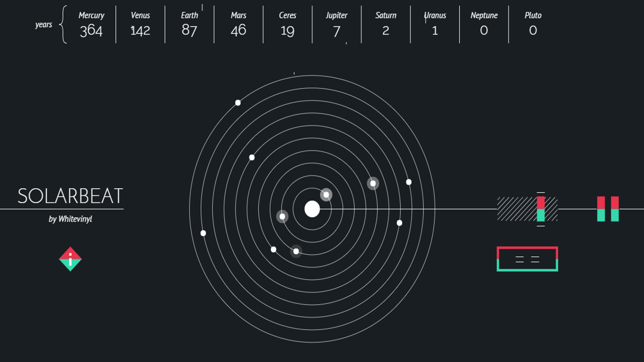Select the Pluto planet dot
Image resolution: width=644 pixels, height=362 pixels.
pyautogui.click(x=238, y=103)
